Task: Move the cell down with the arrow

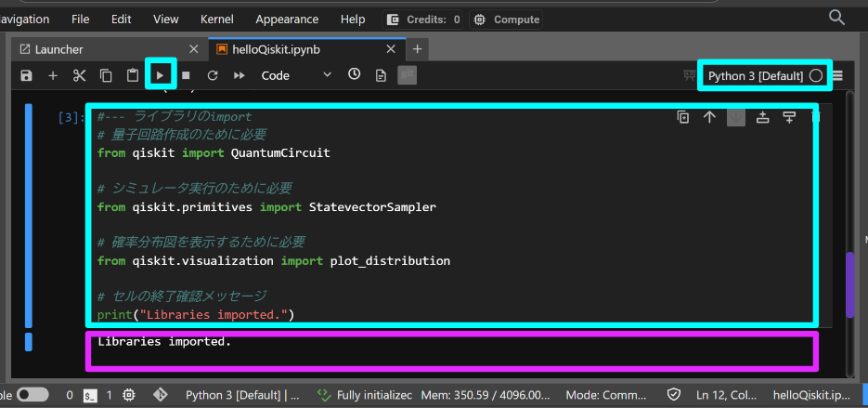Action: tap(736, 117)
